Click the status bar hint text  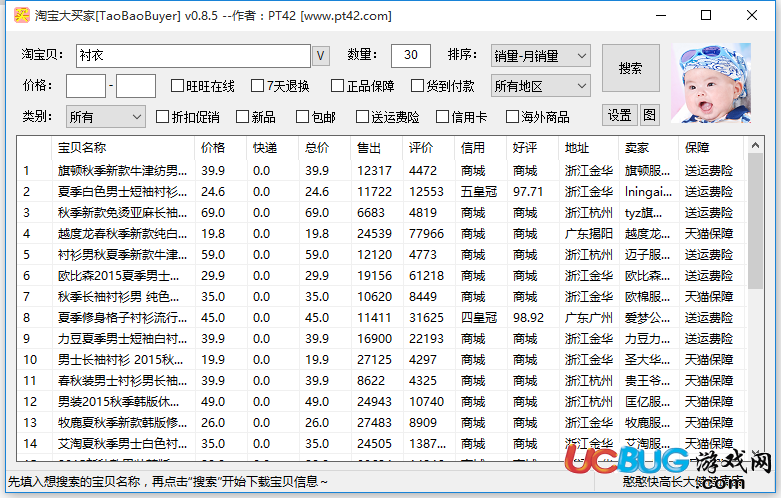pos(168,482)
